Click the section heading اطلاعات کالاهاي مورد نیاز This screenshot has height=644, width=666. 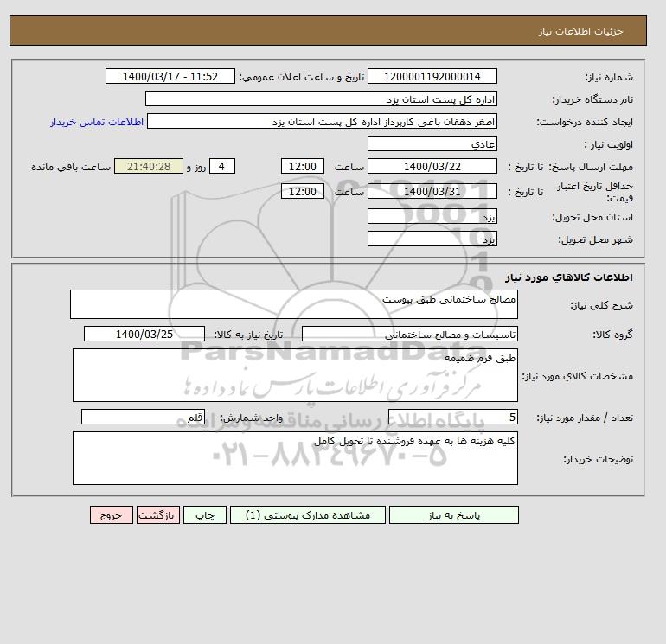(x=569, y=277)
